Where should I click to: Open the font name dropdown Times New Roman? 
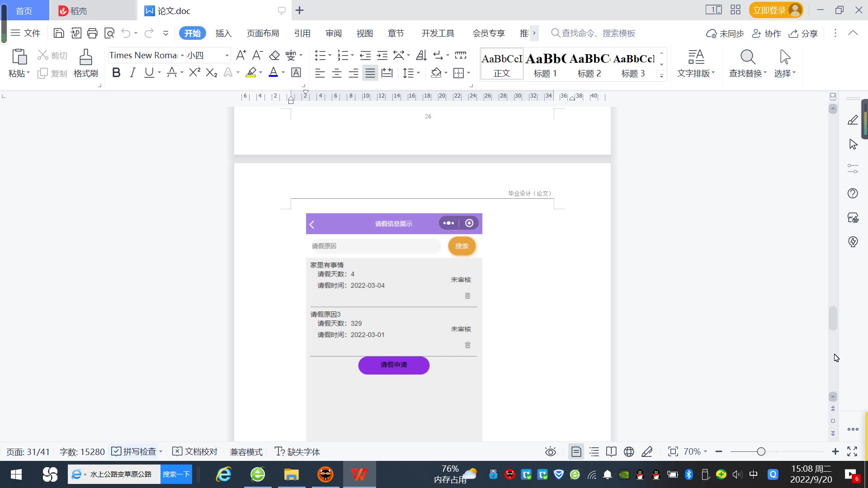(x=183, y=55)
